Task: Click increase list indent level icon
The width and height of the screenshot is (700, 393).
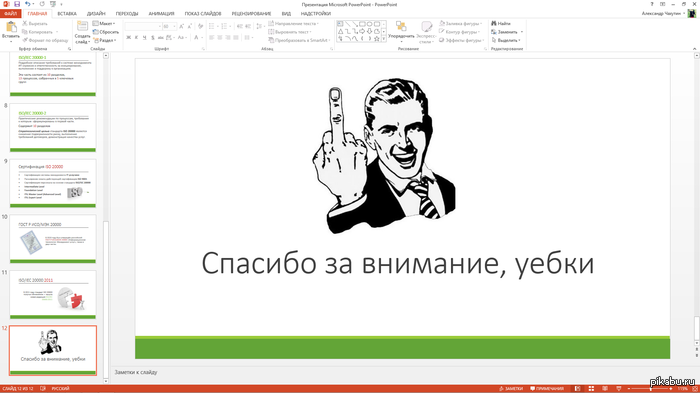Action: (248, 26)
